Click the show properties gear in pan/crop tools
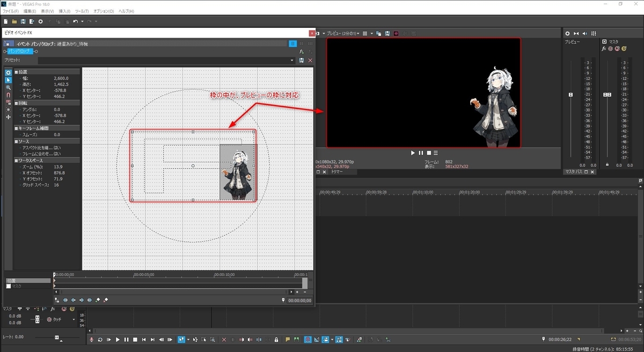The width and height of the screenshot is (644, 352). click(x=9, y=72)
